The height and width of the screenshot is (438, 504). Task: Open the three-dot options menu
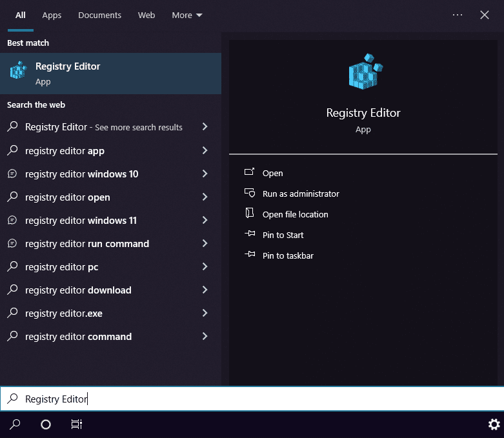coord(458,15)
